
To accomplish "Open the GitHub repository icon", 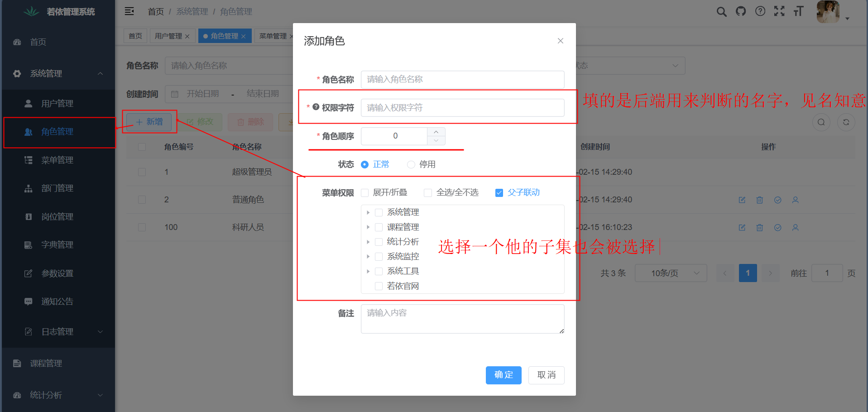I will pos(741,11).
